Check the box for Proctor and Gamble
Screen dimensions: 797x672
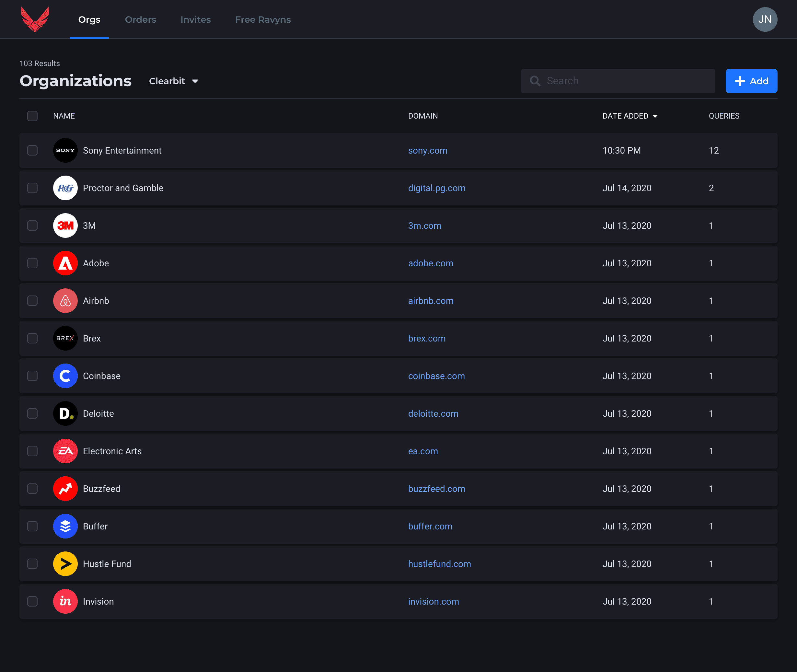32,188
